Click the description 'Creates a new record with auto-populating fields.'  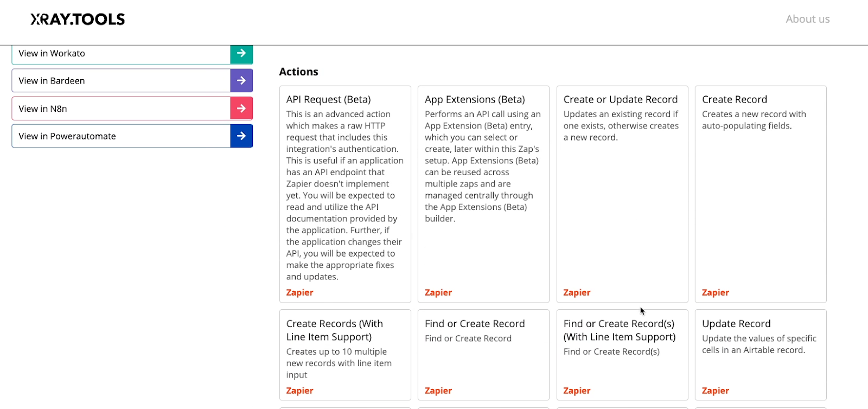pyautogui.click(x=754, y=120)
